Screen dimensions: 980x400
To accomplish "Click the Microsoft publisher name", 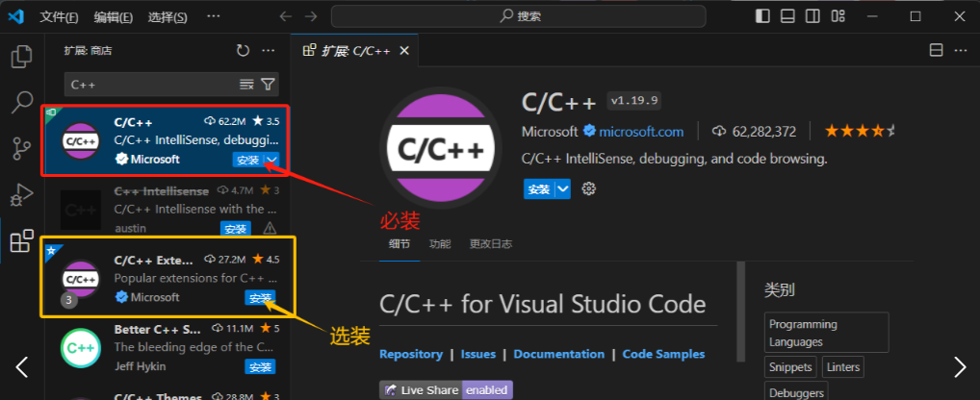I will pos(550,132).
